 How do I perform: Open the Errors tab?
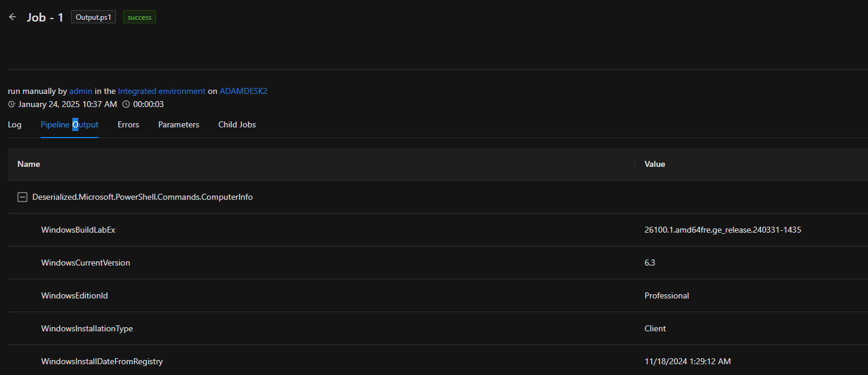(x=128, y=124)
